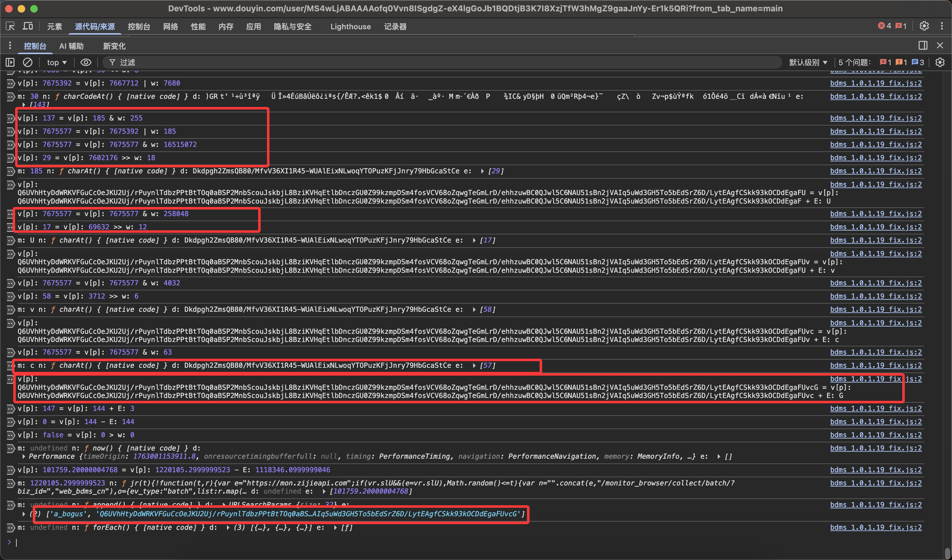Open console settings gear icon
Image resolution: width=952 pixels, height=560 pixels.
tap(940, 62)
